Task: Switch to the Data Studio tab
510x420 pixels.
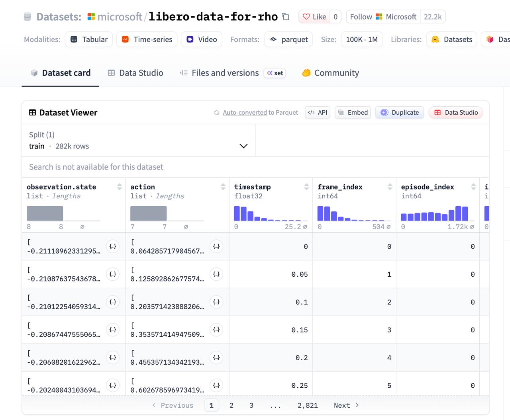Action: [x=135, y=73]
